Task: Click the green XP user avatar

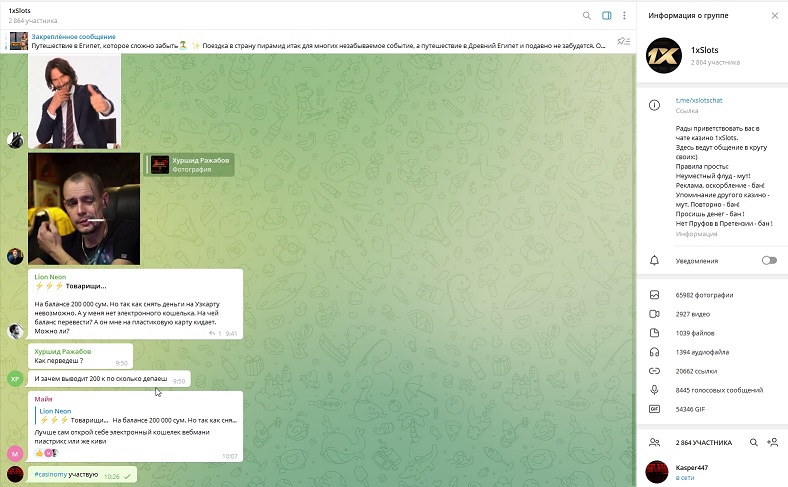Action: 15,378
